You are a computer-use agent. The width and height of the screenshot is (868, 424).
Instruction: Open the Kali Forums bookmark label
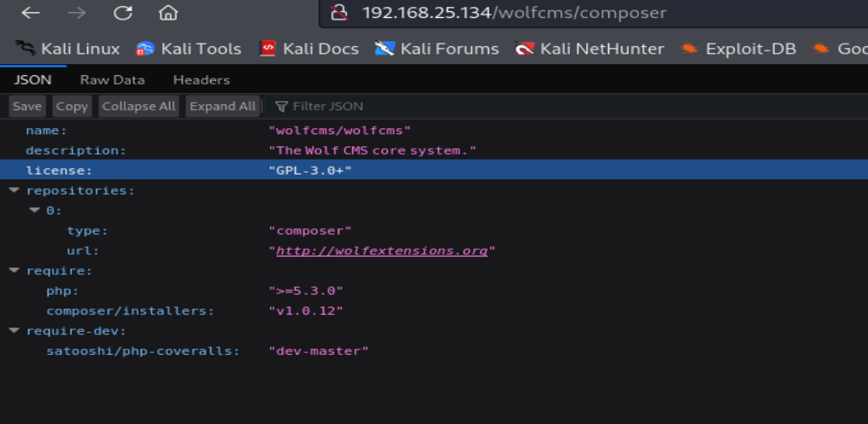449,49
